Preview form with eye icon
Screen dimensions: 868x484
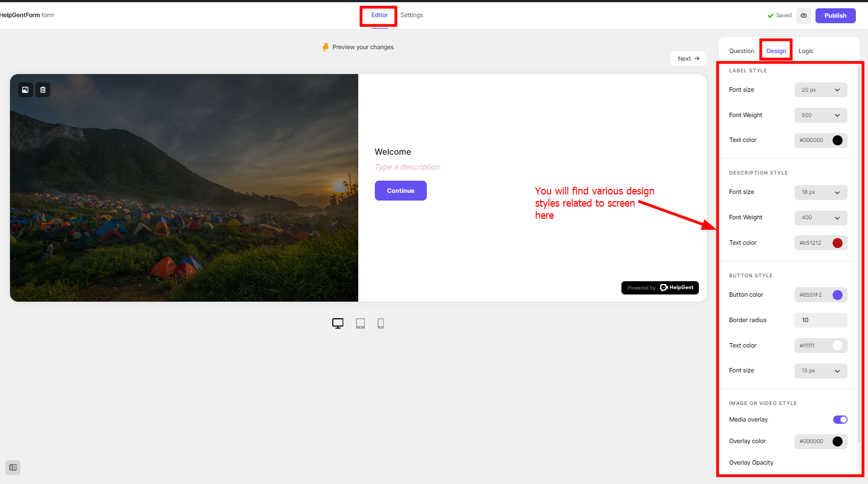(x=804, y=15)
